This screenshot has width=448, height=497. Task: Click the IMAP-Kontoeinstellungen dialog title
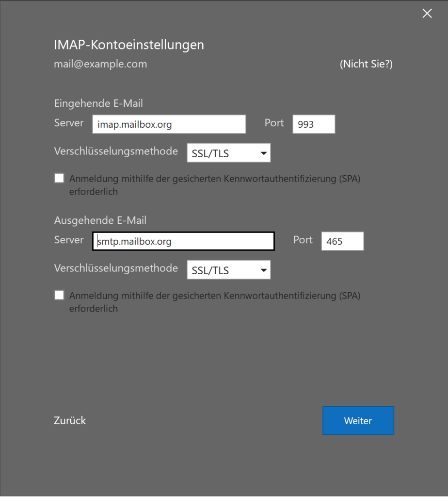[129, 45]
